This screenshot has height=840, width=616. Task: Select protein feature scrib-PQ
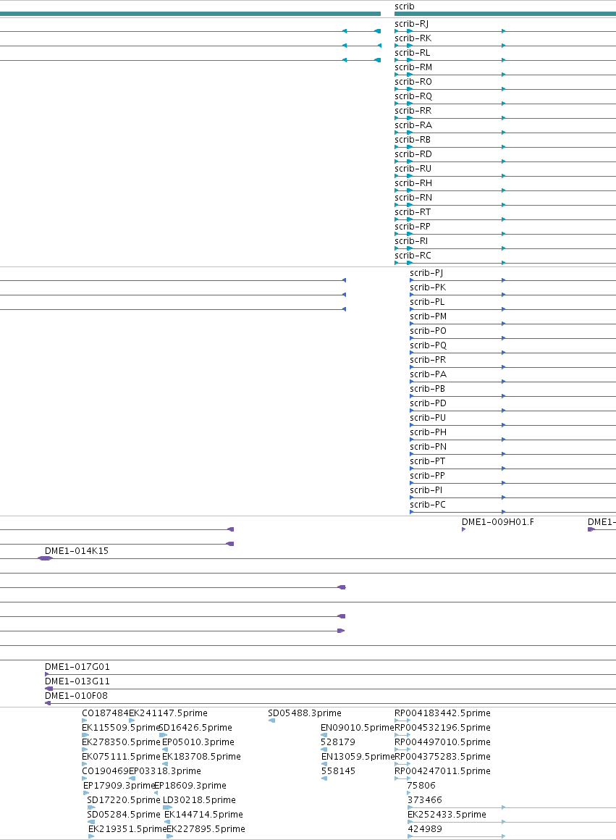[428, 345]
